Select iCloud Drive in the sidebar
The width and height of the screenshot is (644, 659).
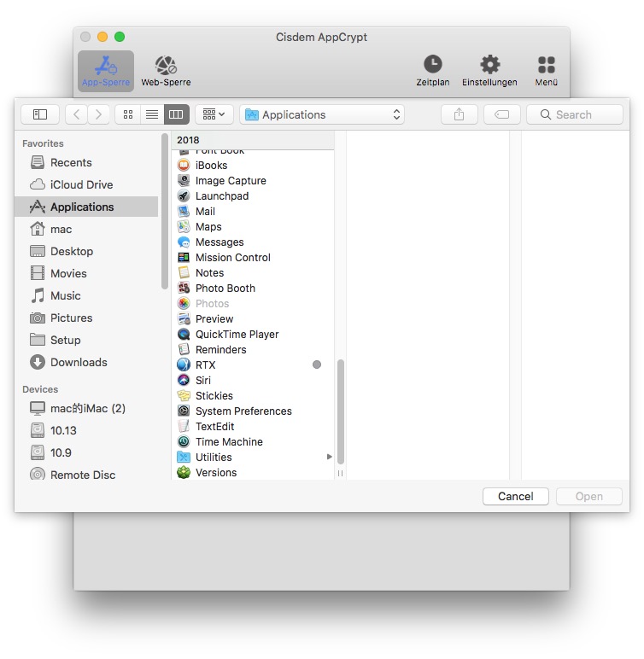click(86, 184)
